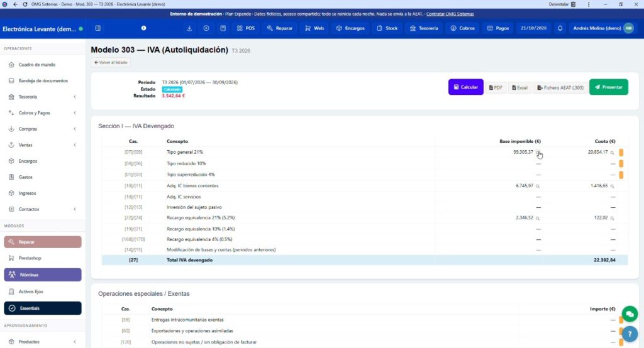This screenshot has height=348, width=644.
Task: Click the orange marker on Tipo general 21% row
Action: [x=621, y=152]
